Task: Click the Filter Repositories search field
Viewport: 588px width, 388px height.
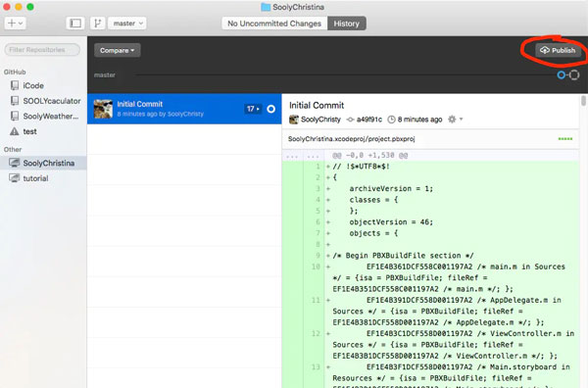Action: pos(42,50)
